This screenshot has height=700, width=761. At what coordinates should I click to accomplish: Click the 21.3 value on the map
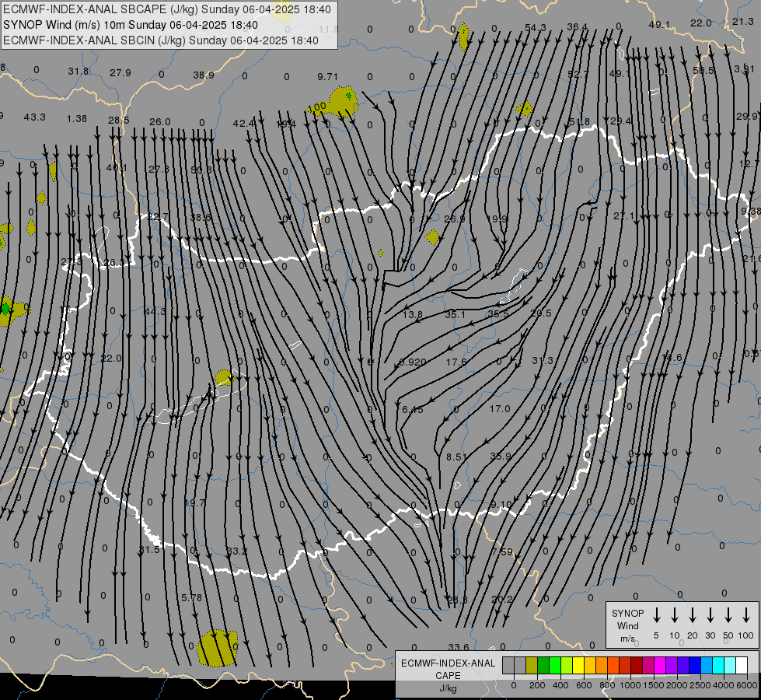pyautogui.click(x=742, y=21)
